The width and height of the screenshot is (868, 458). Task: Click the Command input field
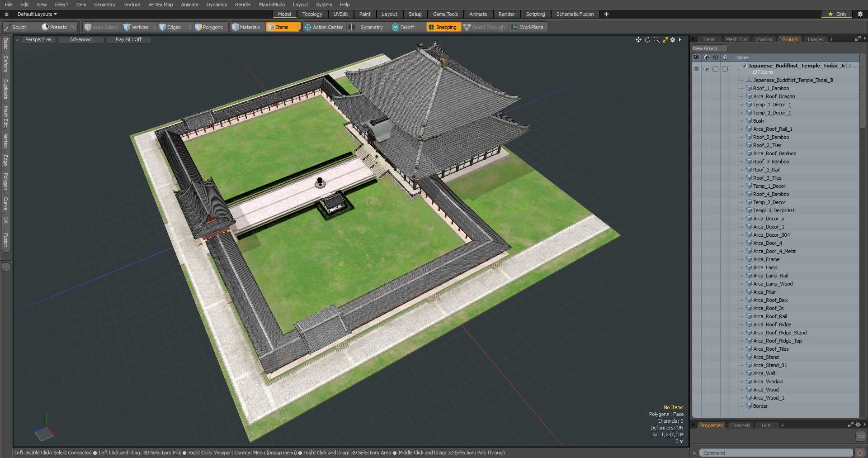[776, 453]
